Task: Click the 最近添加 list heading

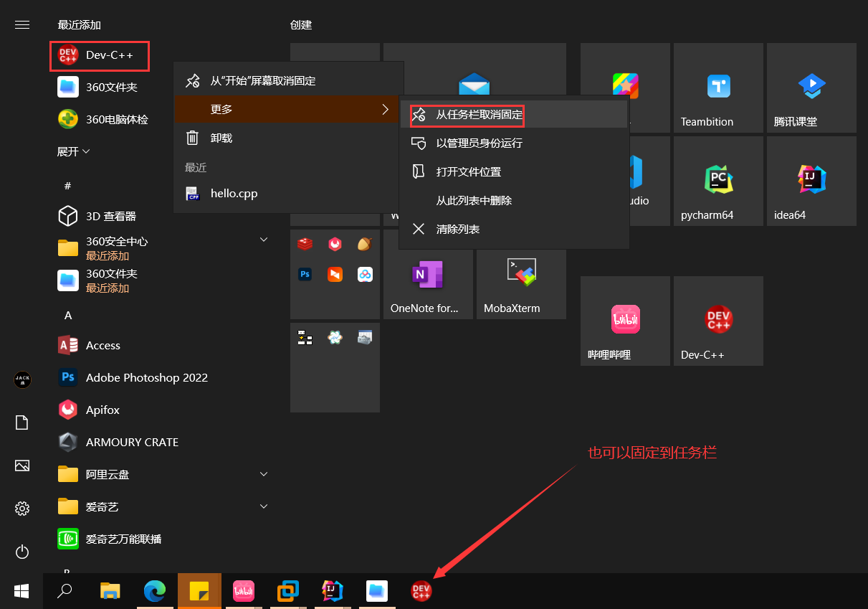Action: click(80, 24)
